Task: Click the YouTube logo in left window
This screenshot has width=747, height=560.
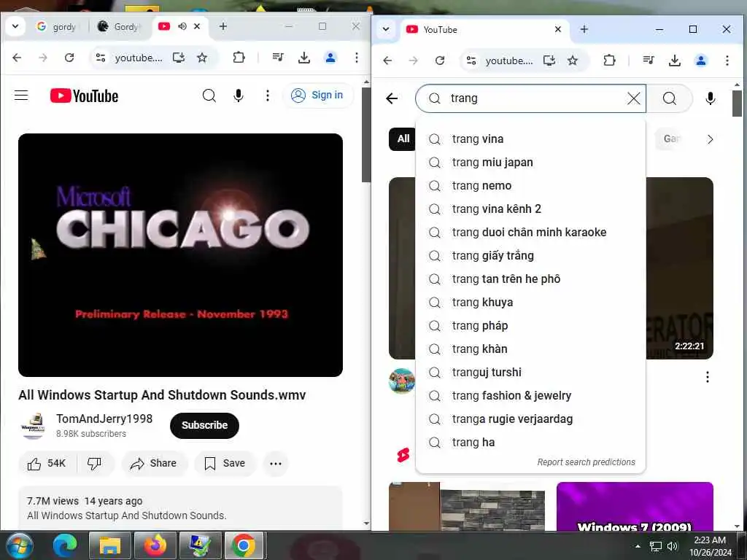Action: click(x=84, y=96)
